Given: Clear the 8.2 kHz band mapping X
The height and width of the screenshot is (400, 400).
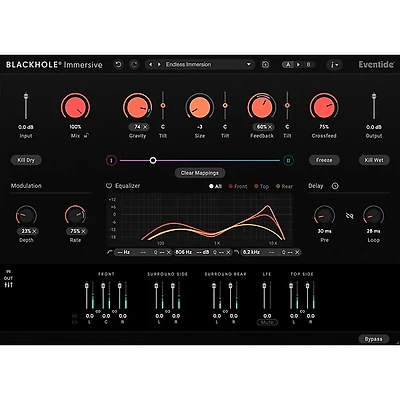Looking at the screenshot, I should (x=297, y=252).
